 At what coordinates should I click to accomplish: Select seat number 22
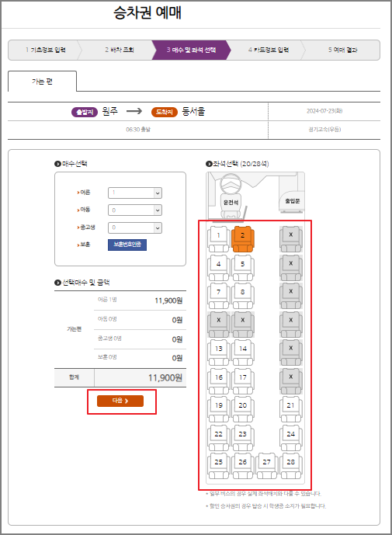coord(219,438)
